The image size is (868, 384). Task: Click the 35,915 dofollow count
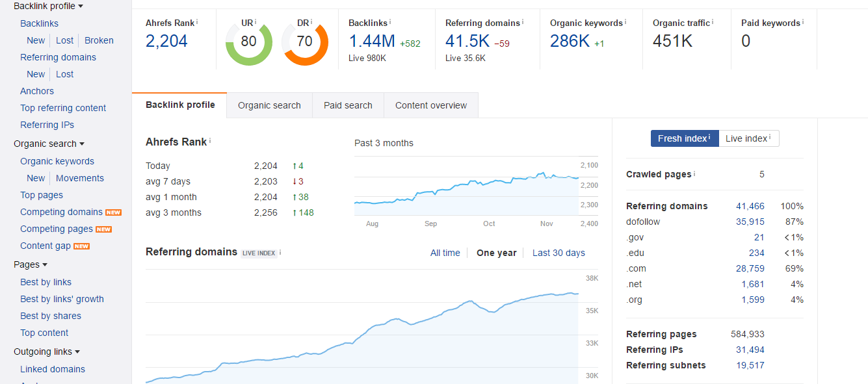click(x=750, y=222)
